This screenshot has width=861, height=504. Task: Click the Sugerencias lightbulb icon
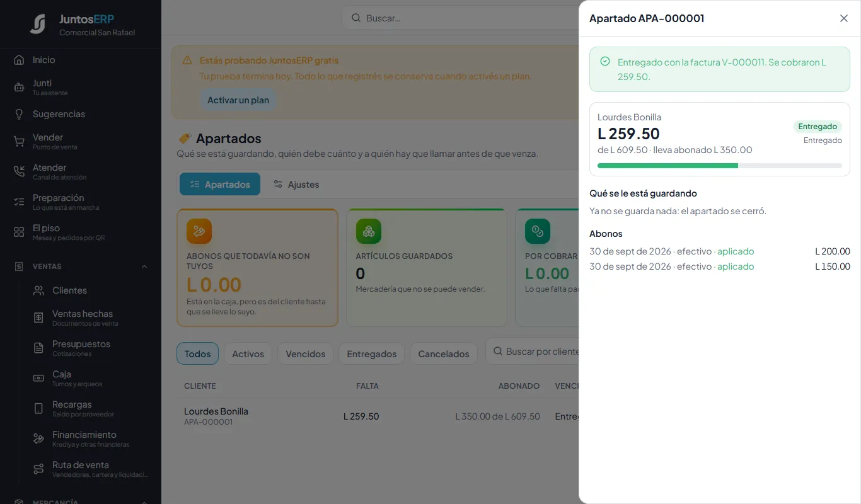(19, 114)
